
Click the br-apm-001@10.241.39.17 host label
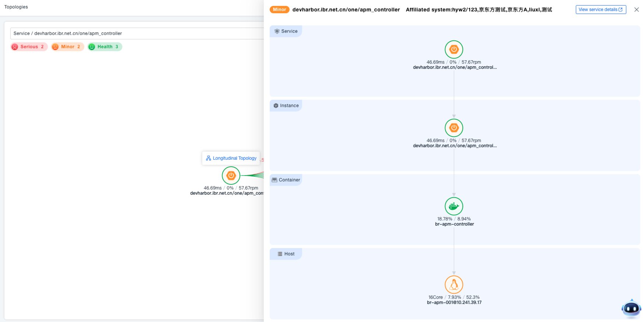(454, 302)
